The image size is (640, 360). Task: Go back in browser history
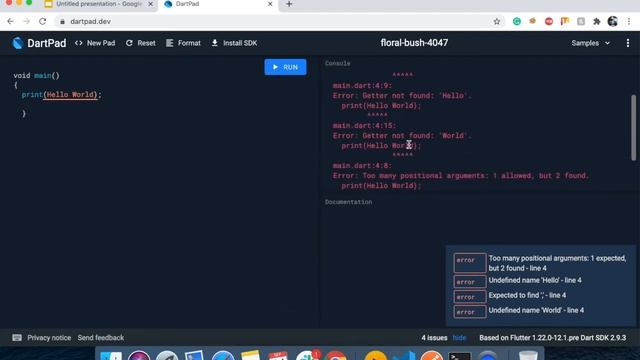pos(10,21)
